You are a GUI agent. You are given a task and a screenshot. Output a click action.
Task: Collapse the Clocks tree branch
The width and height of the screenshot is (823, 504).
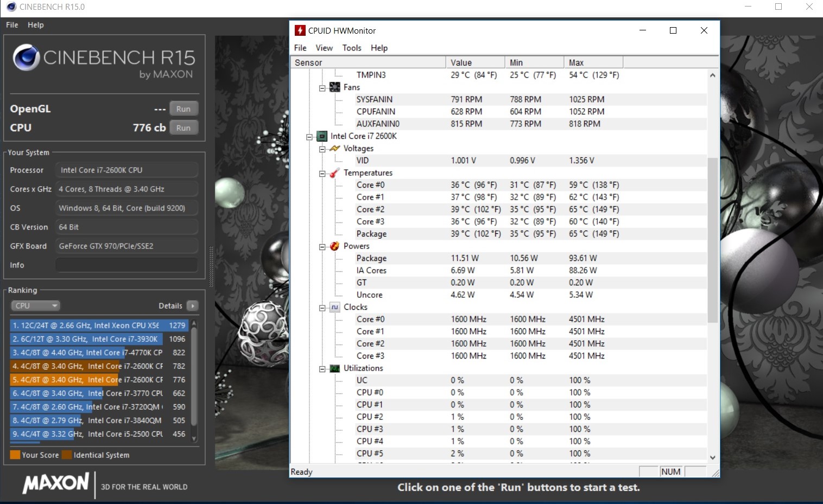click(322, 308)
